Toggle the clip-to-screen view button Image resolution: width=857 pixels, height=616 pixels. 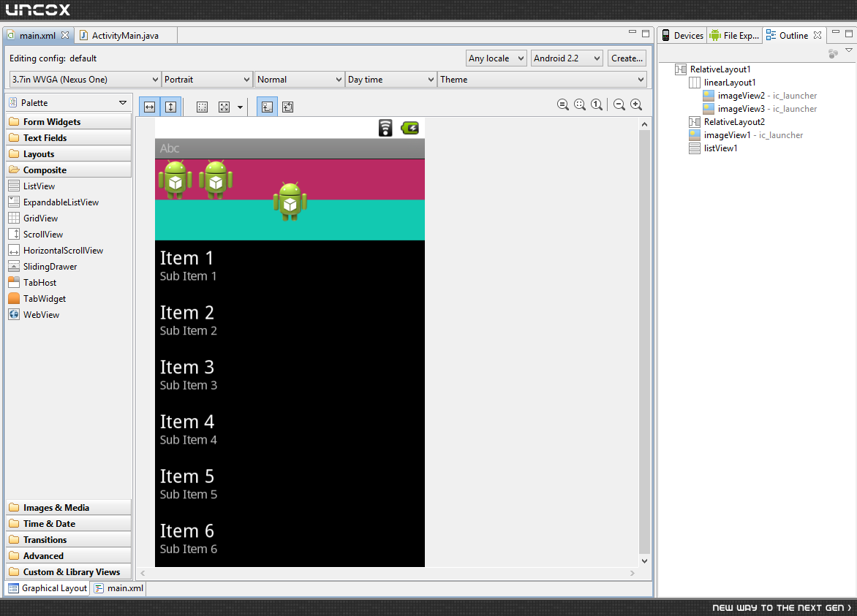pos(267,107)
